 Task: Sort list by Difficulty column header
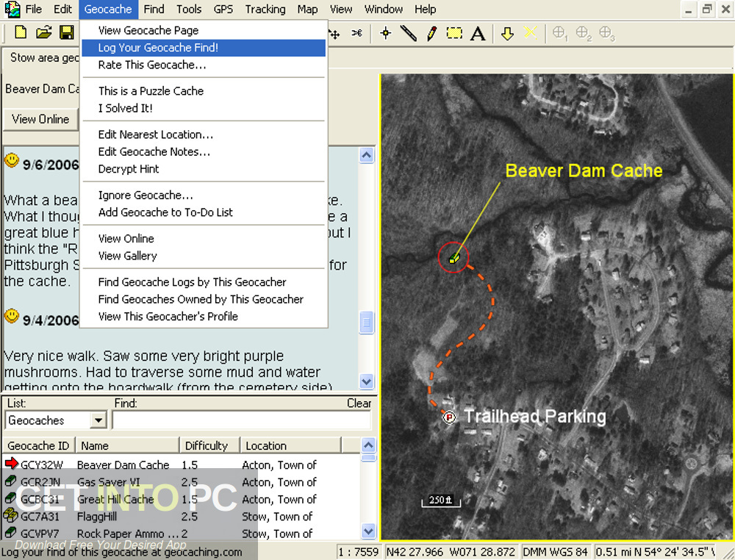point(209,445)
